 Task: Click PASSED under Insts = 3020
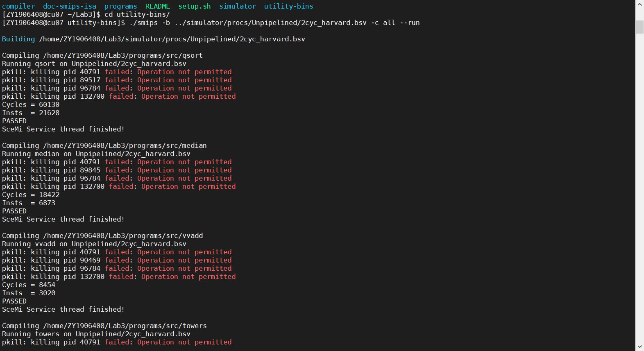coord(14,301)
